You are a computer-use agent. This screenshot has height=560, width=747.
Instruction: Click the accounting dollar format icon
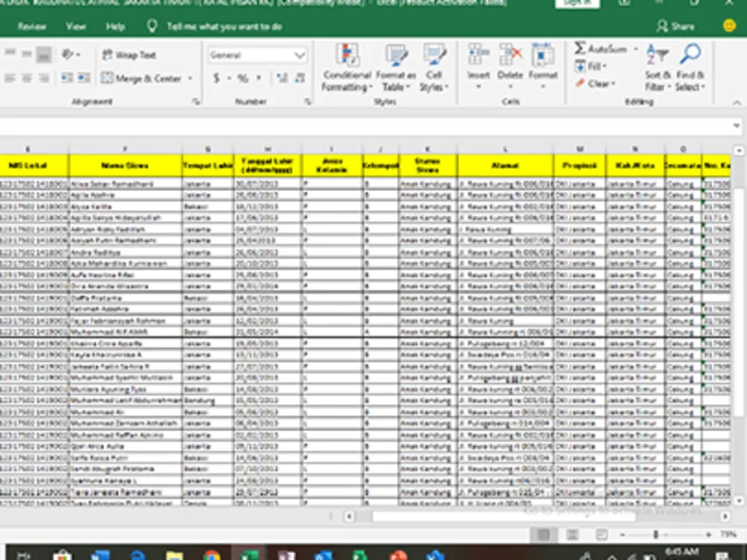click(217, 78)
